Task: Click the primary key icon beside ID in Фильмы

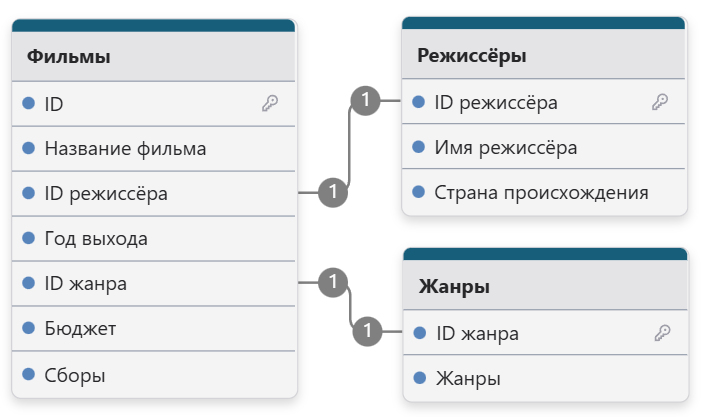Action: click(270, 103)
